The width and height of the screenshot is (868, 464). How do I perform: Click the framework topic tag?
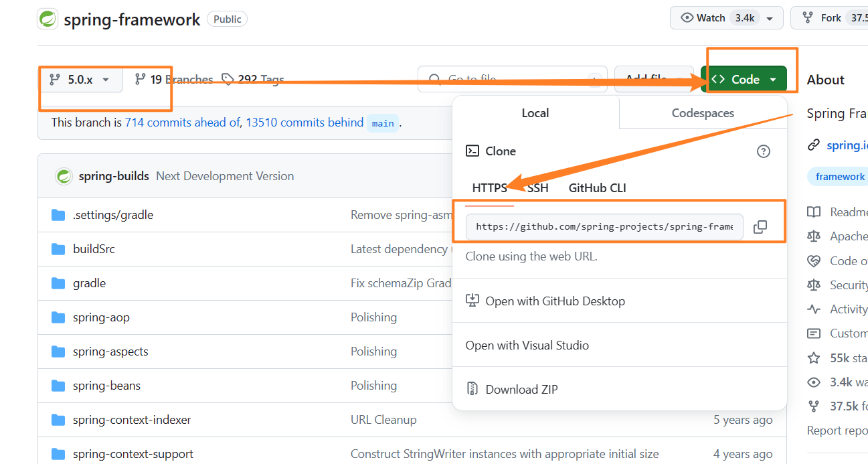840,177
